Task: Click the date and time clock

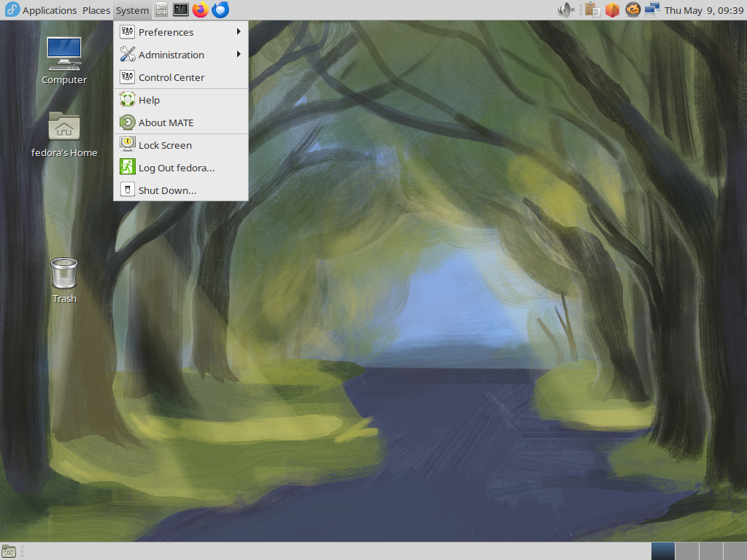Action: coord(702,10)
